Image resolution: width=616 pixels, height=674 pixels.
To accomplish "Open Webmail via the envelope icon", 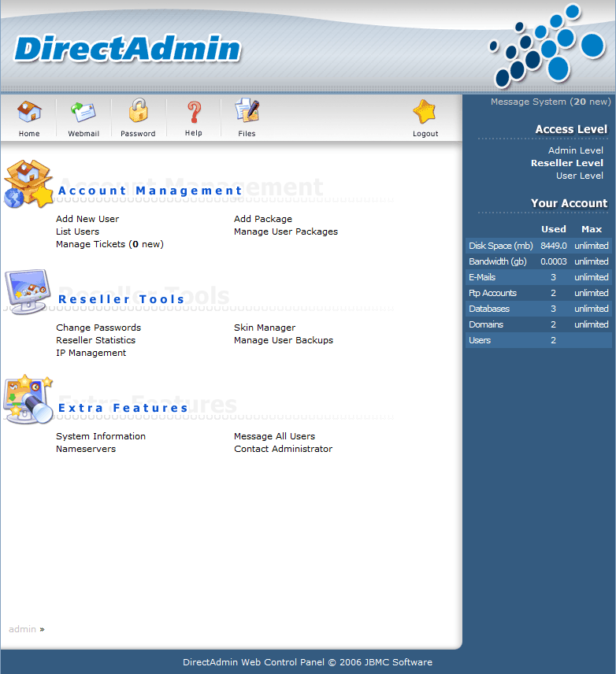I will (83, 112).
